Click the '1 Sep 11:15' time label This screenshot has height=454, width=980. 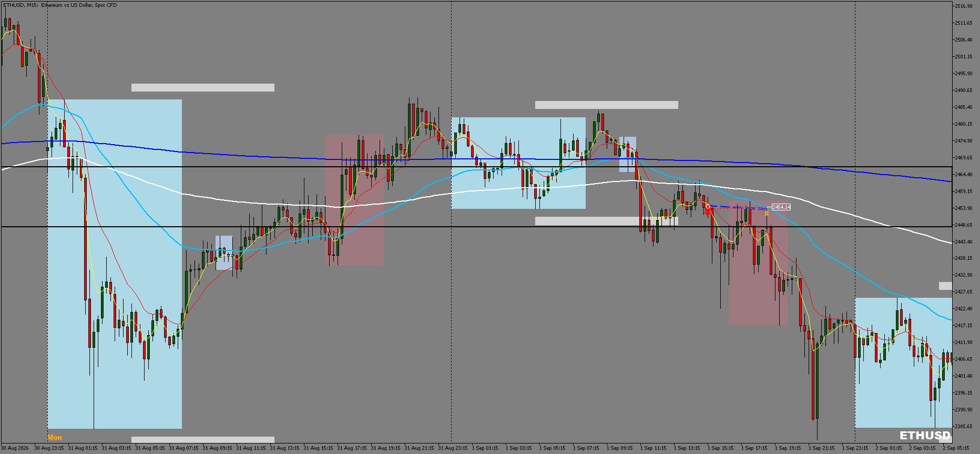click(653, 448)
